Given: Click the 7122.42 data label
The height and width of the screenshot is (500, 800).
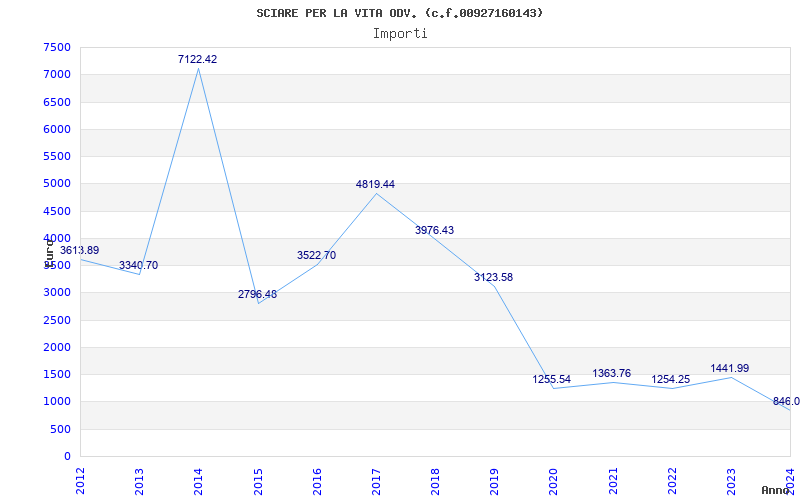Looking at the screenshot, I should (x=197, y=59).
